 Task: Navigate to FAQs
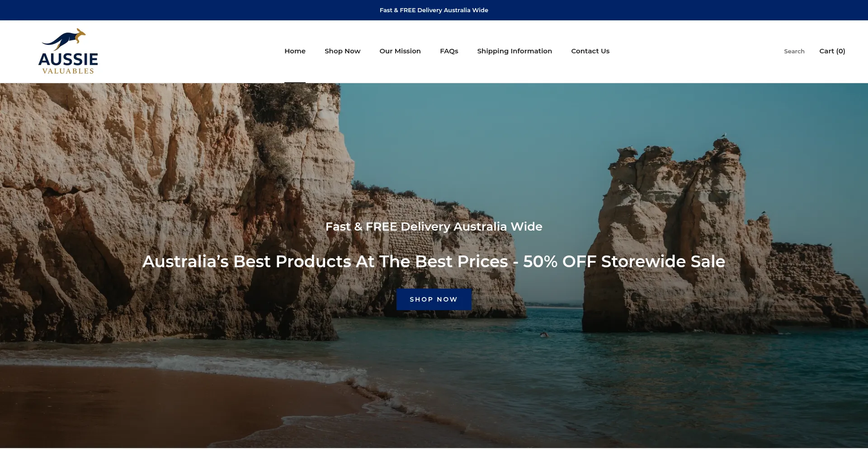448,51
